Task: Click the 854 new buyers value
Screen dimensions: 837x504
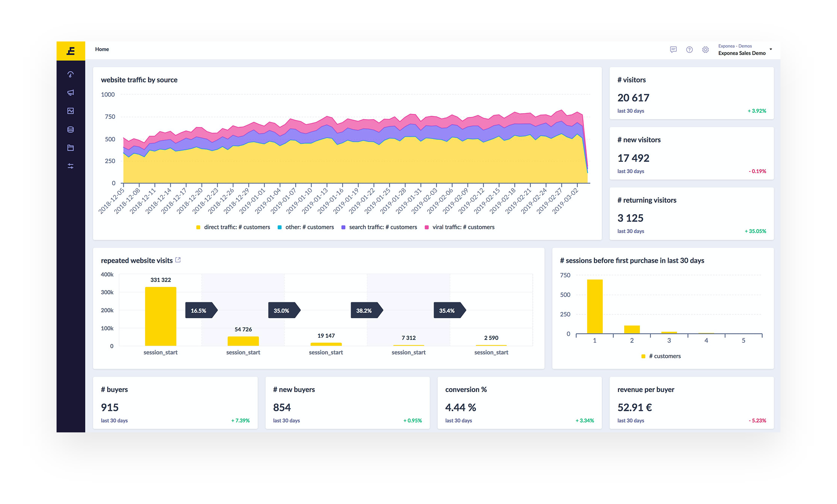Action: pos(282,407)
